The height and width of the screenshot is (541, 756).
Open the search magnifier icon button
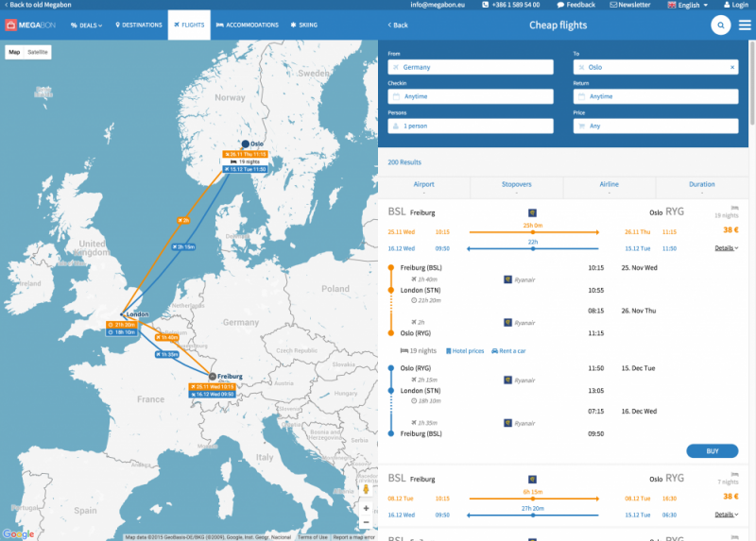(720, 25)
